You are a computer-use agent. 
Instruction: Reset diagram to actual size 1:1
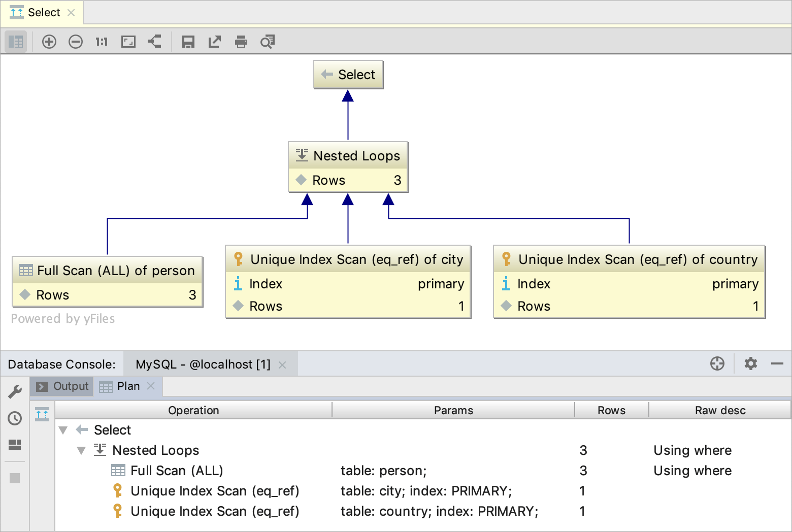pos(102,42)
